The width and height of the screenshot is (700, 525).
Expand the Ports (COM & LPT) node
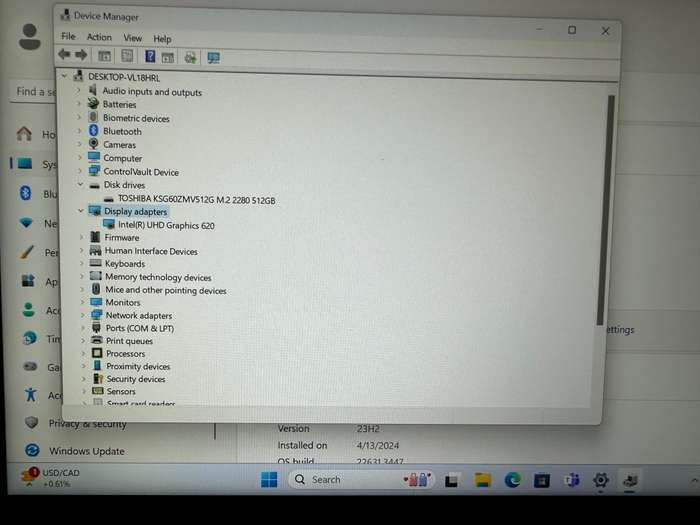click(83, 328)
